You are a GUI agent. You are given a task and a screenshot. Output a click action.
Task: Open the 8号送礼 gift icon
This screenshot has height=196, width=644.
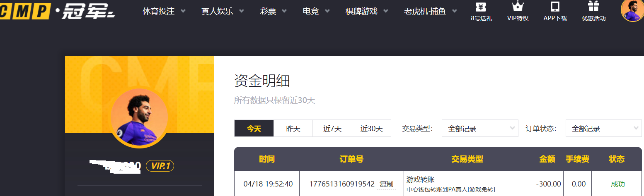481,7
